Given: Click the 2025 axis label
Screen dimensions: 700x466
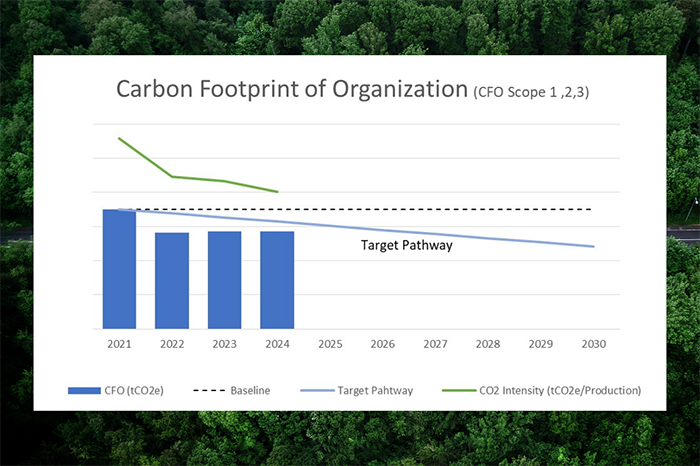Looking at the screenshot, I should [x=330, y=344].
